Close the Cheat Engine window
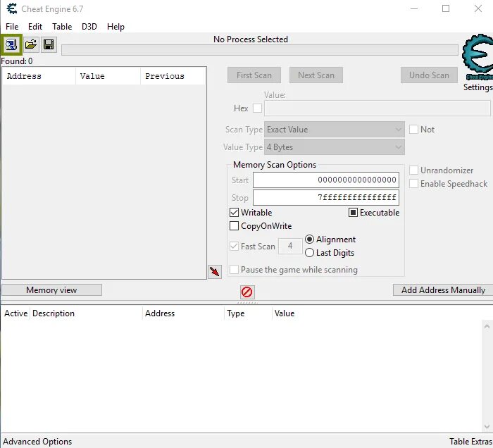This screenshot has height=448, width=493. [x=478, y=8]
